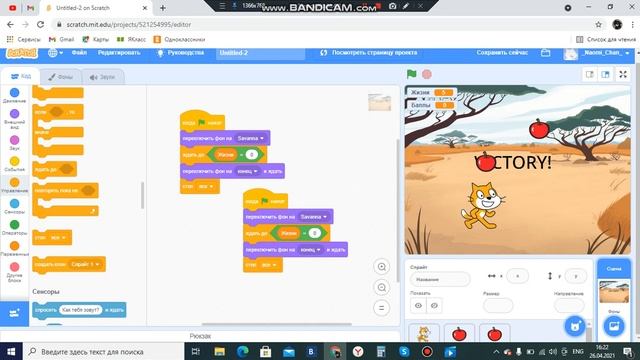Click the block palette scrollbar

[142, 195]
